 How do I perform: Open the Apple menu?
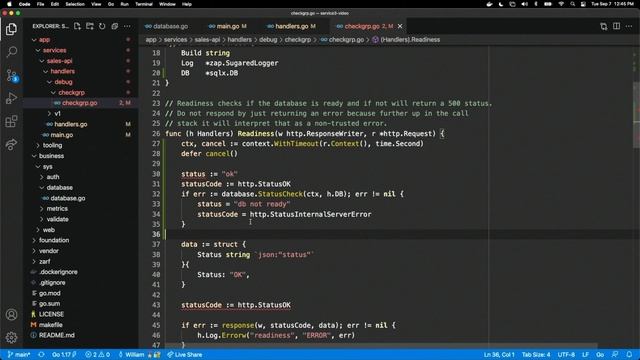pos(9,4)
